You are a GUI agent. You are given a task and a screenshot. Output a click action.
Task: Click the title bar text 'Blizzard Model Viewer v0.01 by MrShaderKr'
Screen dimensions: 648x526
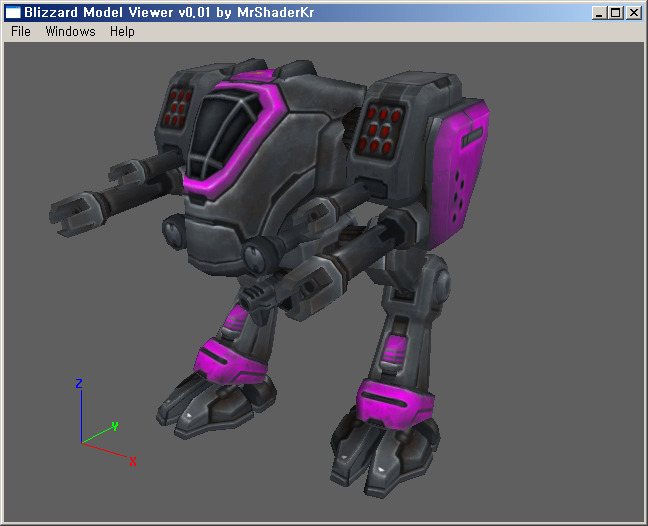tap(169, 12)
